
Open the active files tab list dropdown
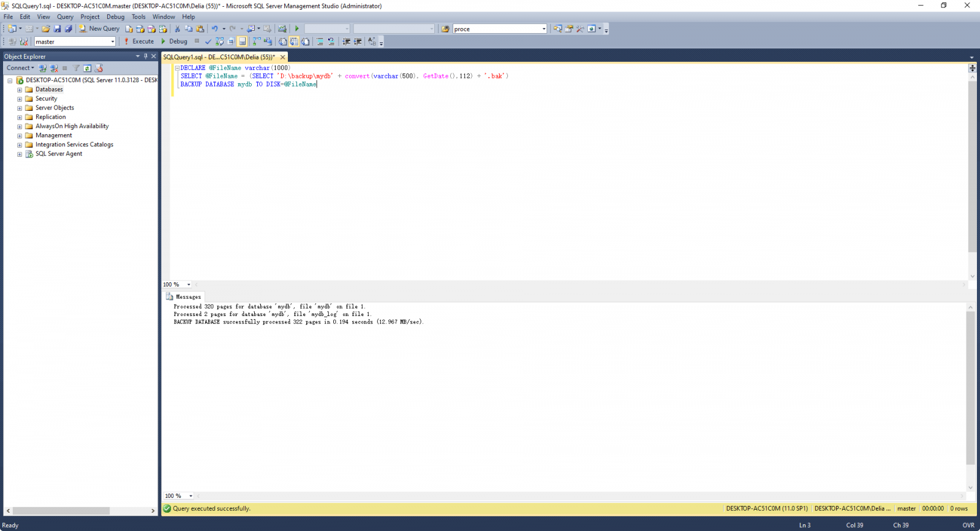click(x=971, y=57)
